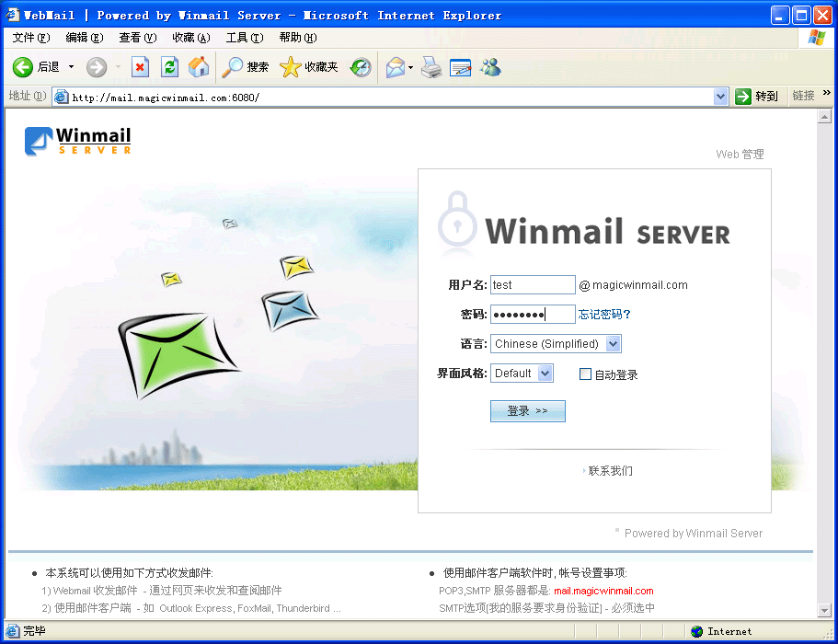Viewport: 838px width, 644px height.
Task: Minimize the Internet Explorer window
Action: [780, 16]
